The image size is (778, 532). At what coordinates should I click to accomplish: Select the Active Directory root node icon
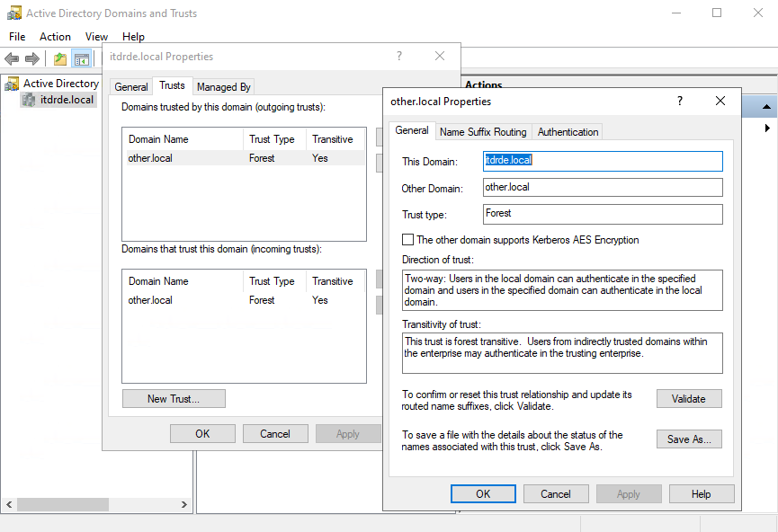12,84
